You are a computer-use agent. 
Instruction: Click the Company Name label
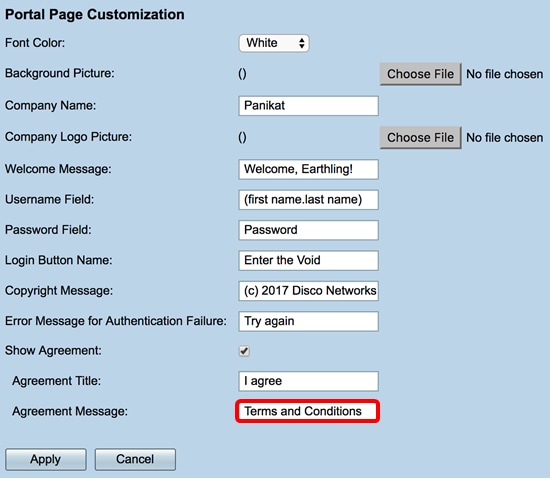[x=50, y=105]
